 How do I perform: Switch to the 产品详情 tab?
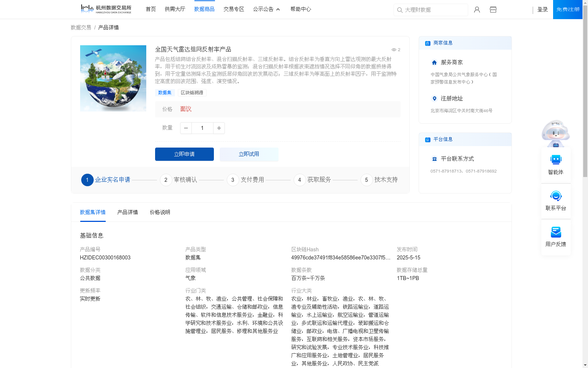127,212
